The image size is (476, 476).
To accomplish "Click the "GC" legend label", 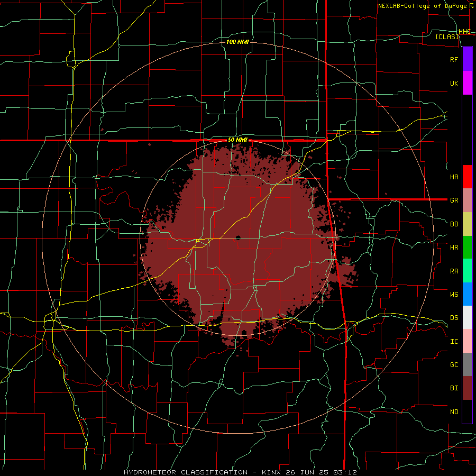I will pos(454,364).
